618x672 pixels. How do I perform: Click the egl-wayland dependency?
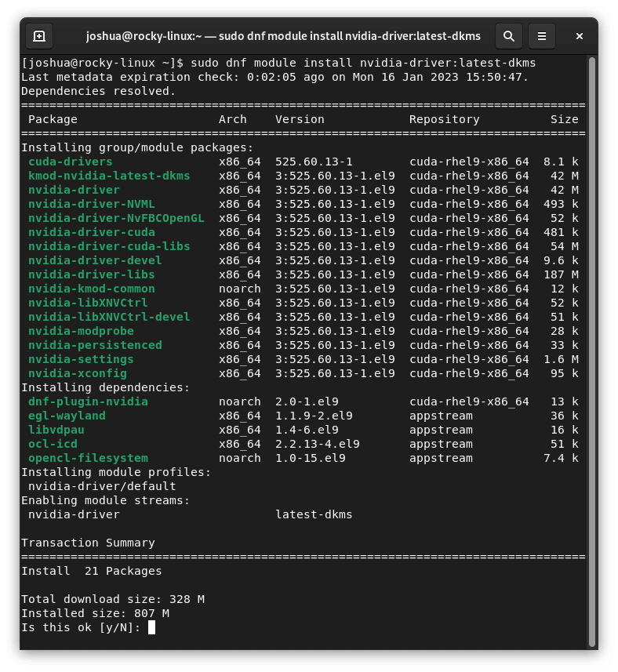(x=67, y=416)
